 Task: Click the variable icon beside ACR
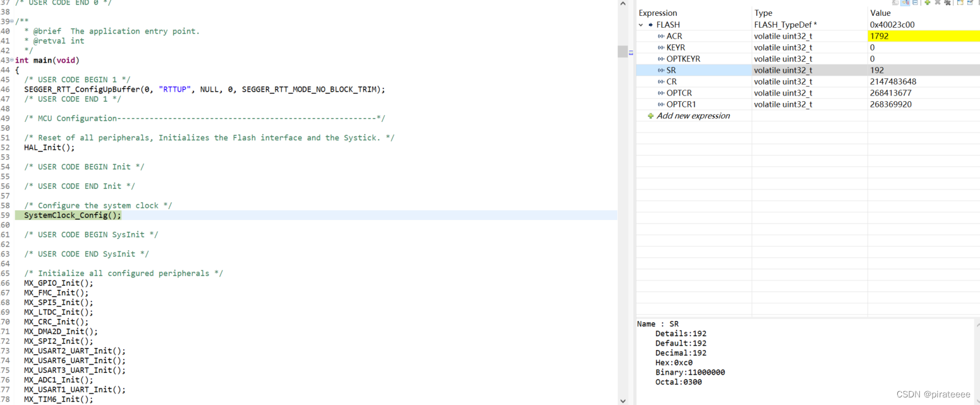[x=660, y=36]
